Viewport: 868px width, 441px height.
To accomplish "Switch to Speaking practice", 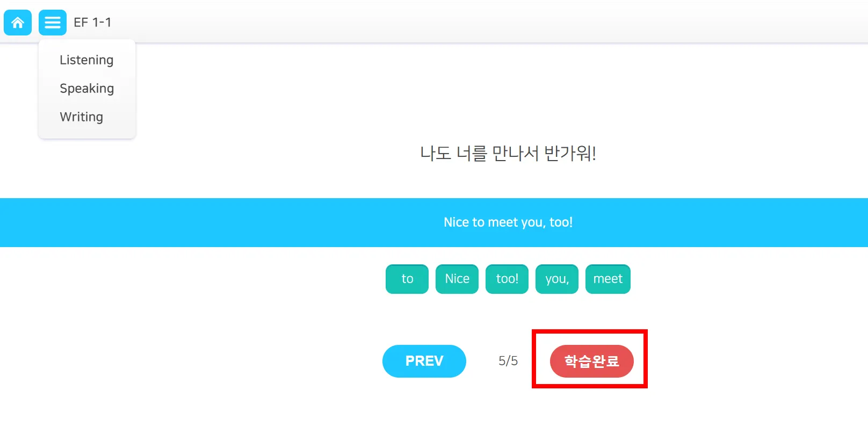I will click(86, 89).
